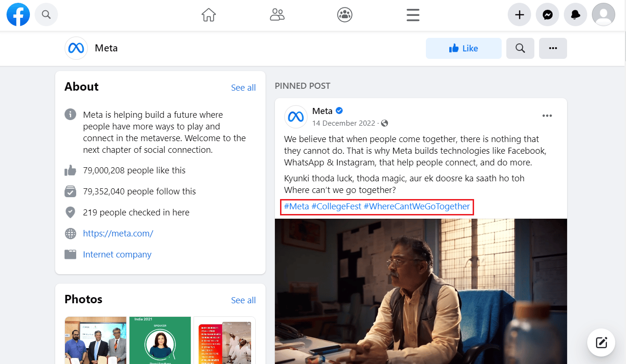The width and height of the screenshot is (626, 364).
Task: Like the Meta page
Action: click(x=463, y=48)
